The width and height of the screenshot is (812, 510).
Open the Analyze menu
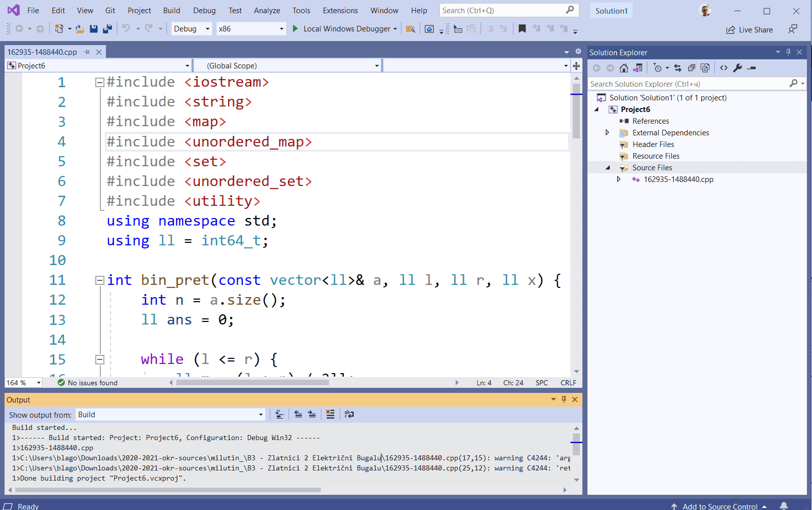coord(267,11)
